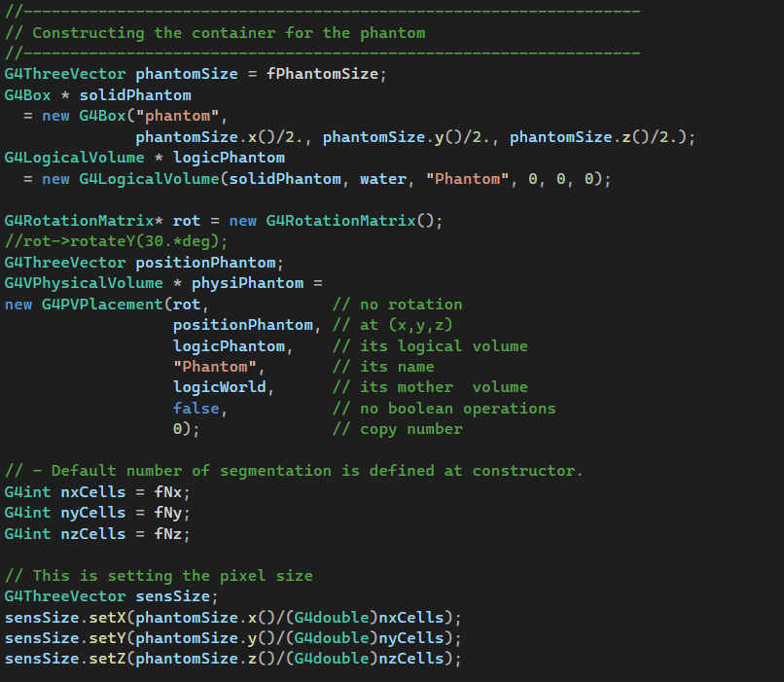Click the G4double cast in setY line

click(x=331, y=638)
